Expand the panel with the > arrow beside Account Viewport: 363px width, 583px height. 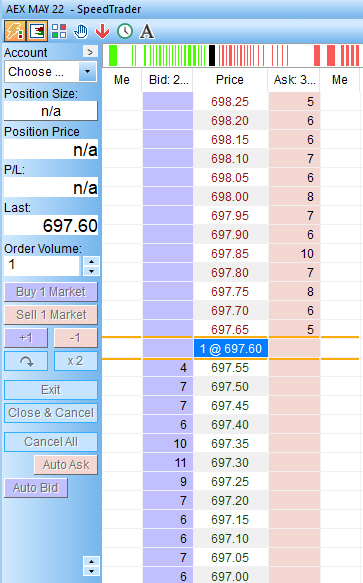pyautogui.click(x=90, y=52)
